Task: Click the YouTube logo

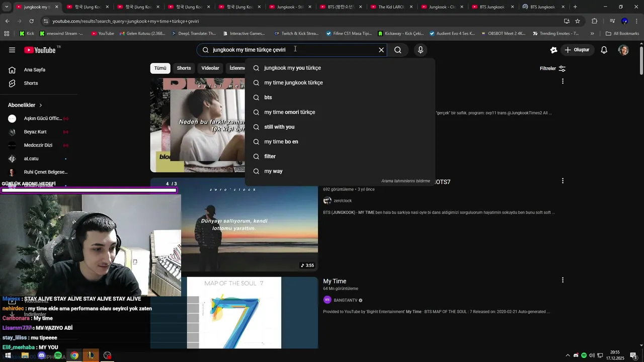Action: pyautogui.click(x=40, y=50)
